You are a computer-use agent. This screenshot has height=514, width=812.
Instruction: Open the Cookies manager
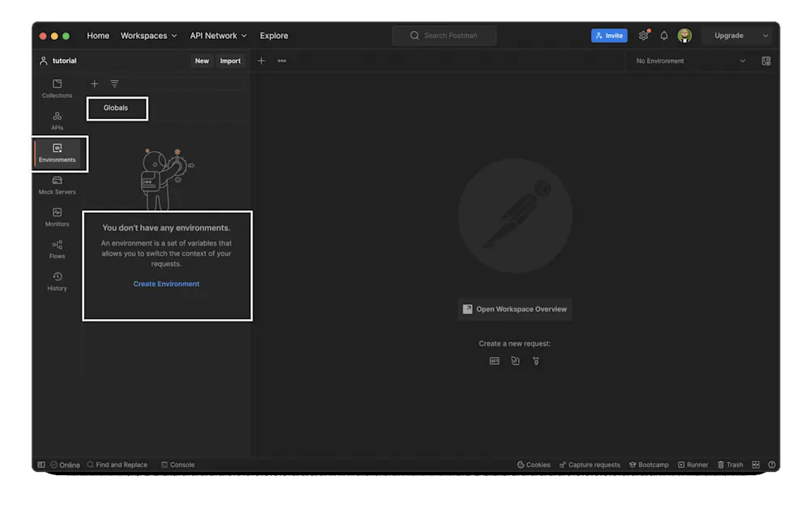click(x=534, y=464)
